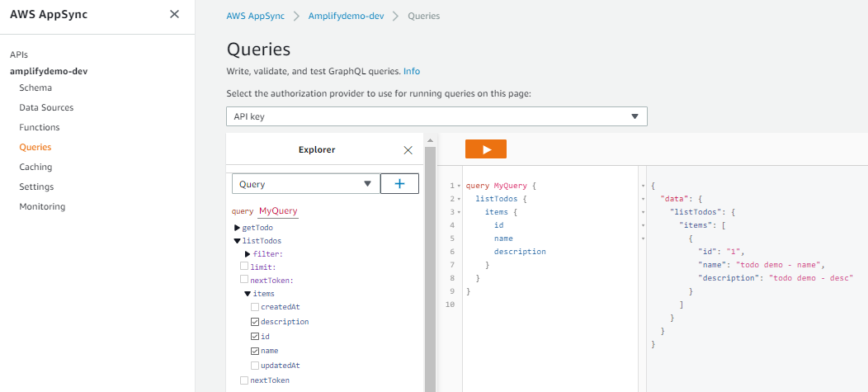Screen dimensions: 868x392
Task: Fold listTodos line 2 arrow in editor
Action: click(459, 199)
